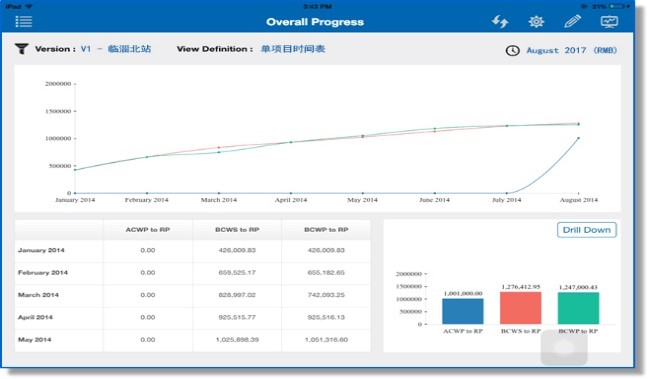The width and height of the screenshot is (649, 379).
Task: Tap the 659,525.17 BCWS cell
Action: click(x=237, y=273)
